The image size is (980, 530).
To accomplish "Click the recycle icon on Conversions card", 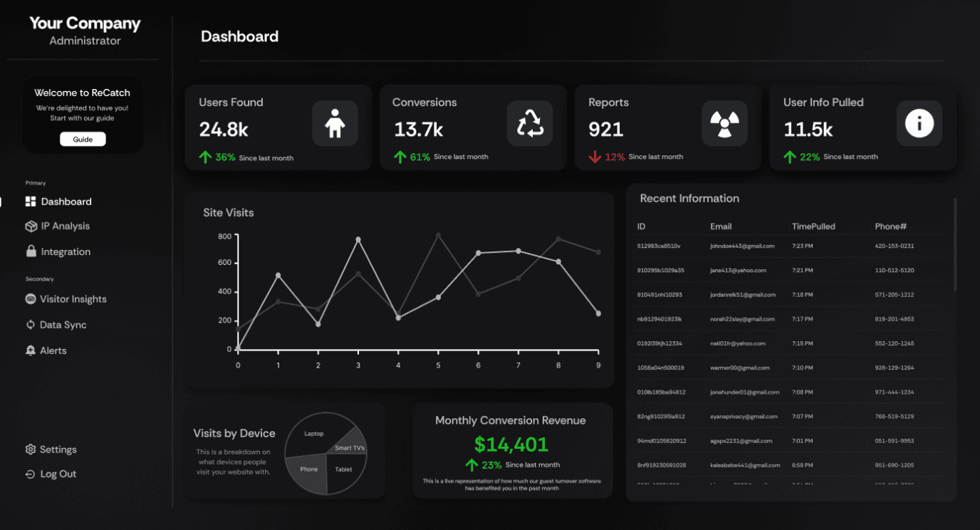I will [x=530, y=123].
